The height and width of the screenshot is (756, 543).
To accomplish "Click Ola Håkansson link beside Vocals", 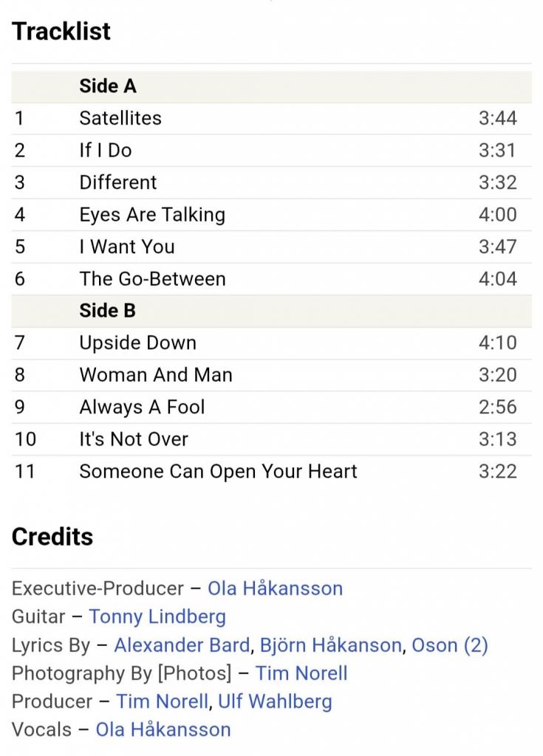I will pyautogui.click(x=163, y=730).
